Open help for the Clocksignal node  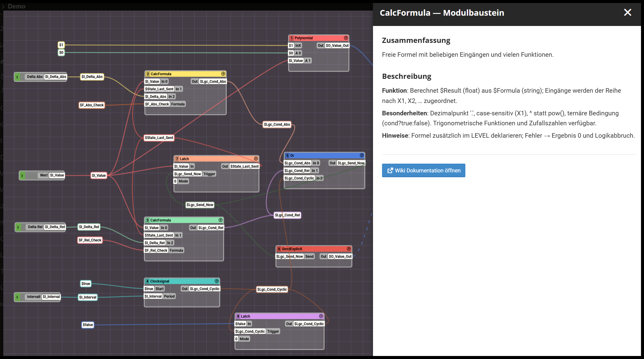click(217, 281)
